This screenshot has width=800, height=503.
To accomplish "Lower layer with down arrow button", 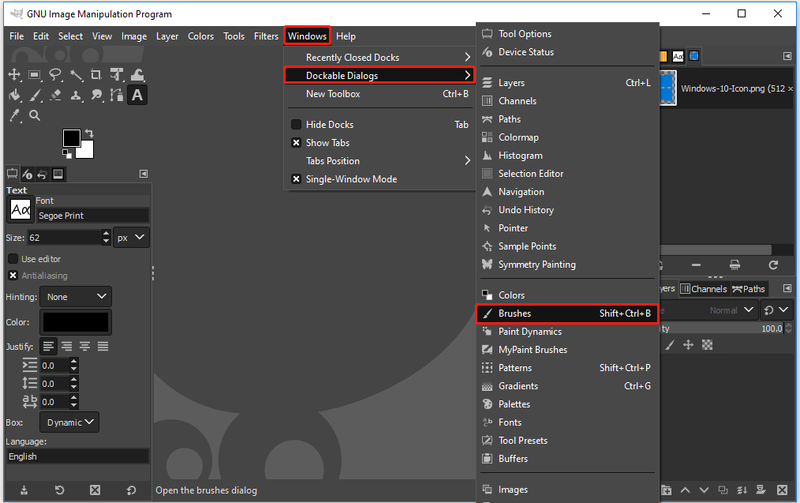I will [704, 490].
